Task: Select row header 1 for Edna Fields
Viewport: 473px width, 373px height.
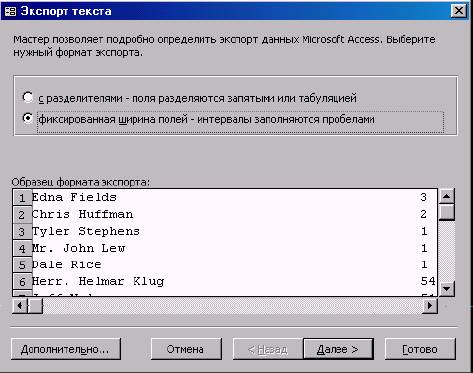Action: tap(22, 198)
